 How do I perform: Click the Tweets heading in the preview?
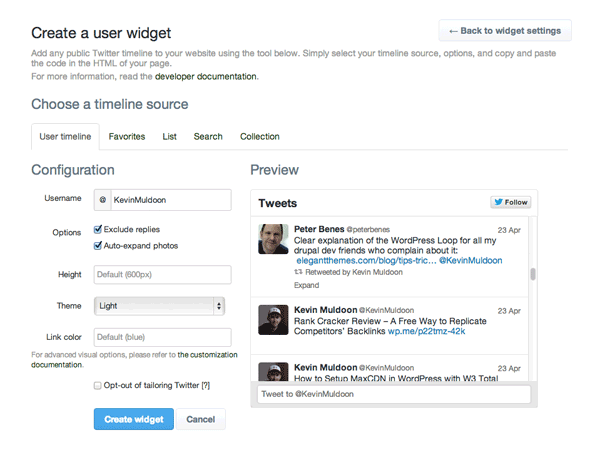pyautogui.click(x=277, y=203)
